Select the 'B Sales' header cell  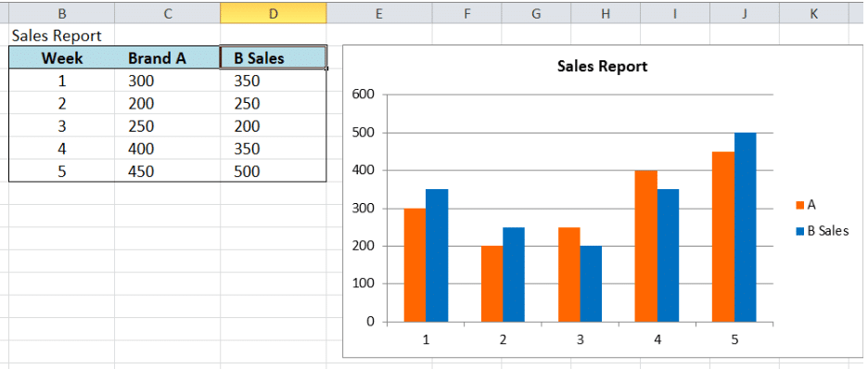coord(274,58)
